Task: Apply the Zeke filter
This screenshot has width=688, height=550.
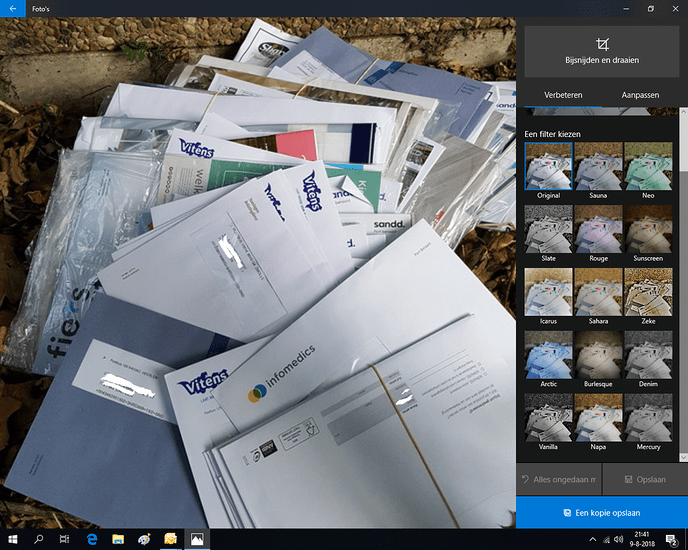Action: click(648, 292)
